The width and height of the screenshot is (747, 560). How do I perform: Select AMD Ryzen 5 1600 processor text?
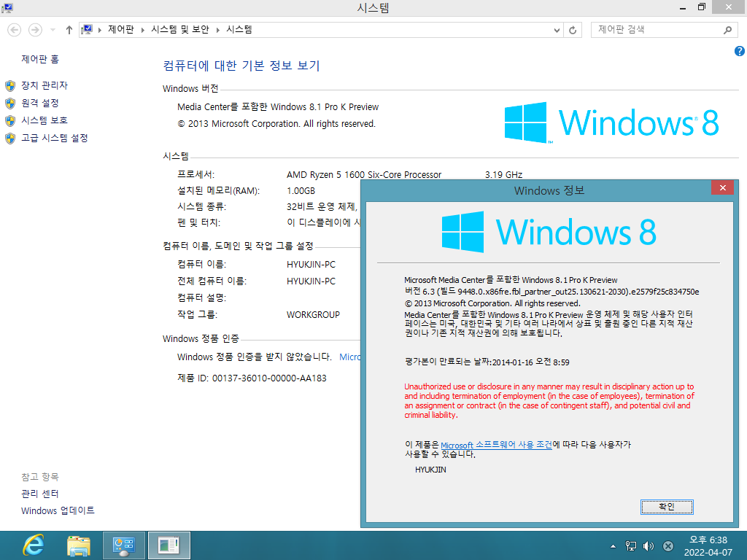click(364, 175)
